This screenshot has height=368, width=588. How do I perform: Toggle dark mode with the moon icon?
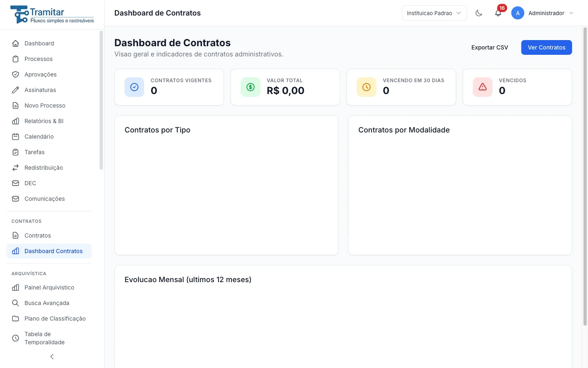(479, 13)
